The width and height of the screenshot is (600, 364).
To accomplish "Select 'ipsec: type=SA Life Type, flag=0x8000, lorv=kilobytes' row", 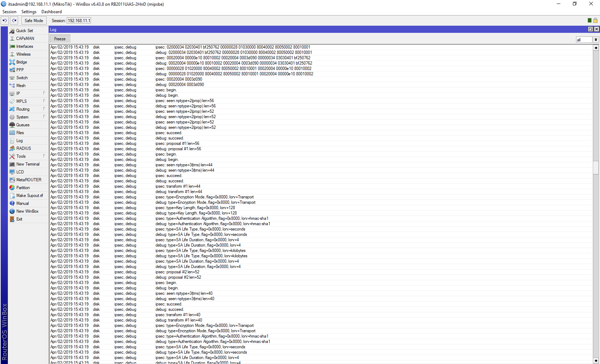I will click(321, 251).
